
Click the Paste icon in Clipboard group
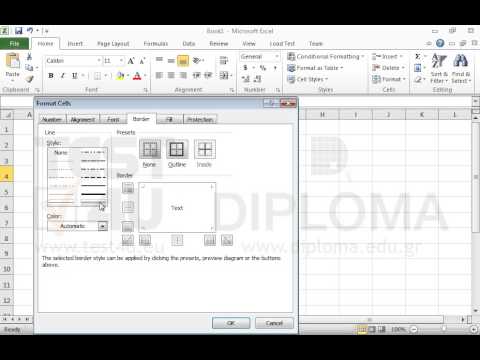[x=12, y=61]
